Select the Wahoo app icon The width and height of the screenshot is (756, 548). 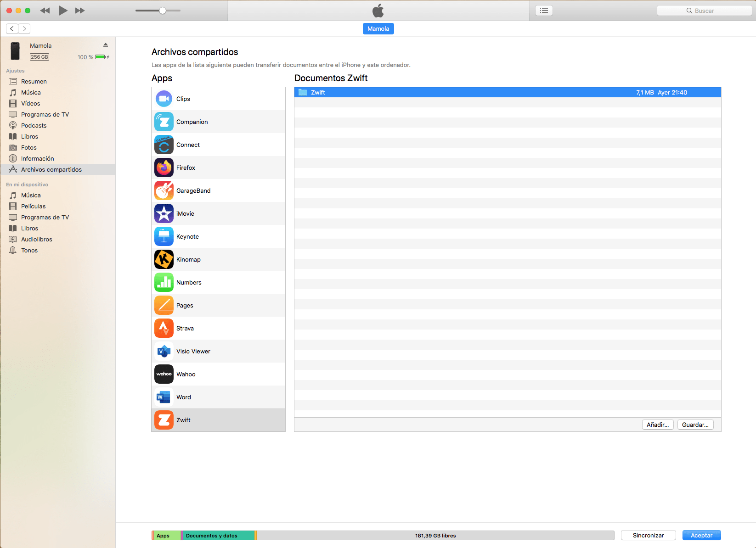click(x=164, y=374)
